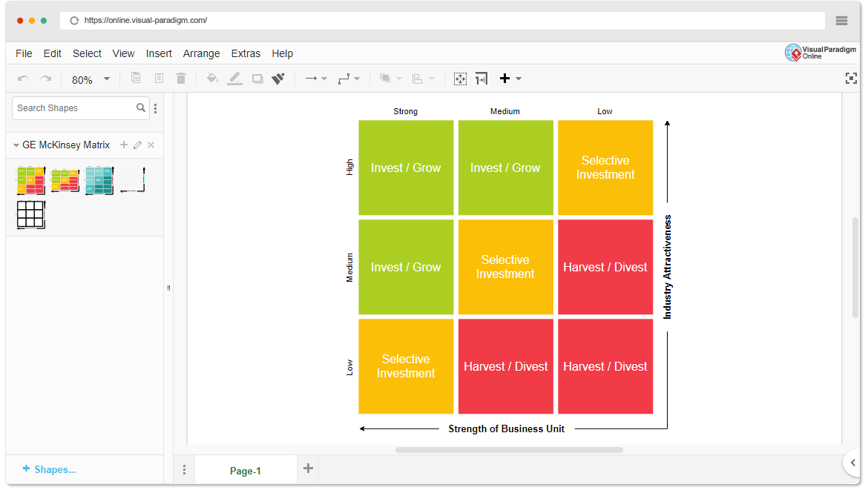
Task: Click the Paste icon in toolbar
Action: point(159,79)
